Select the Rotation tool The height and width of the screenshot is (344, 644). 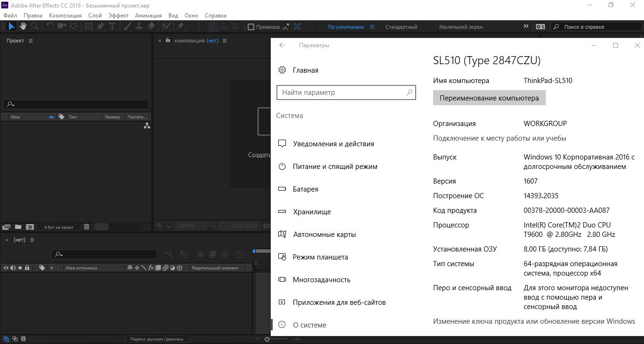tap(50, 26)
